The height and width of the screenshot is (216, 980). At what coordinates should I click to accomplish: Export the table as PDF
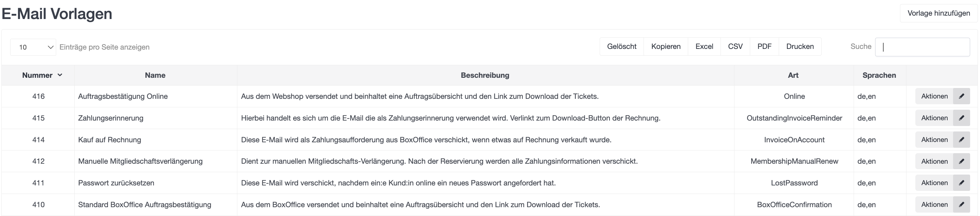(764, 46)
